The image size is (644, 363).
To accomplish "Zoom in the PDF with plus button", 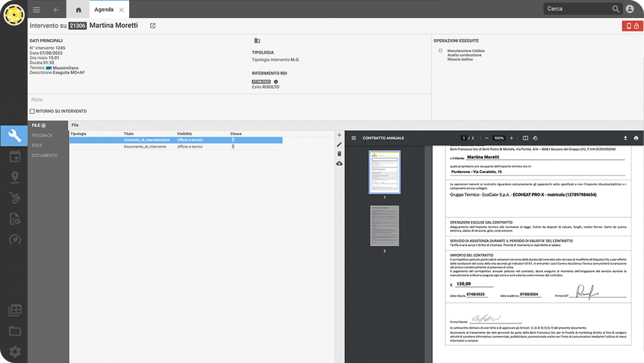I will pyautogui.click(x=511, y=138).
